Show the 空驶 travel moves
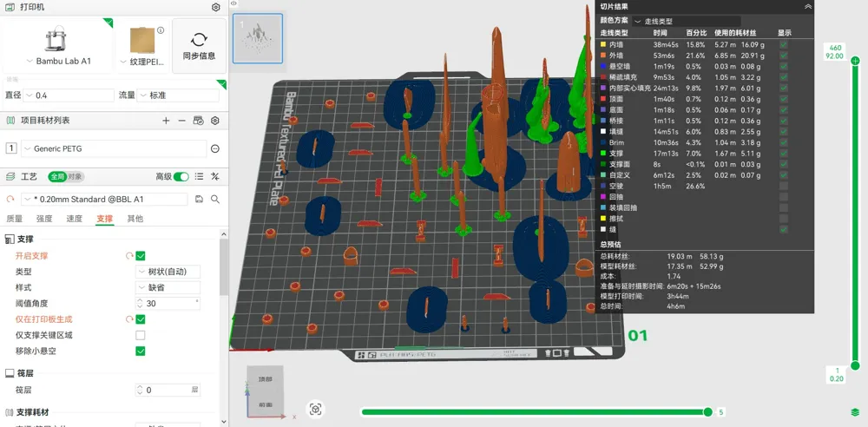 pyautogui.click(x=784, y=186)
